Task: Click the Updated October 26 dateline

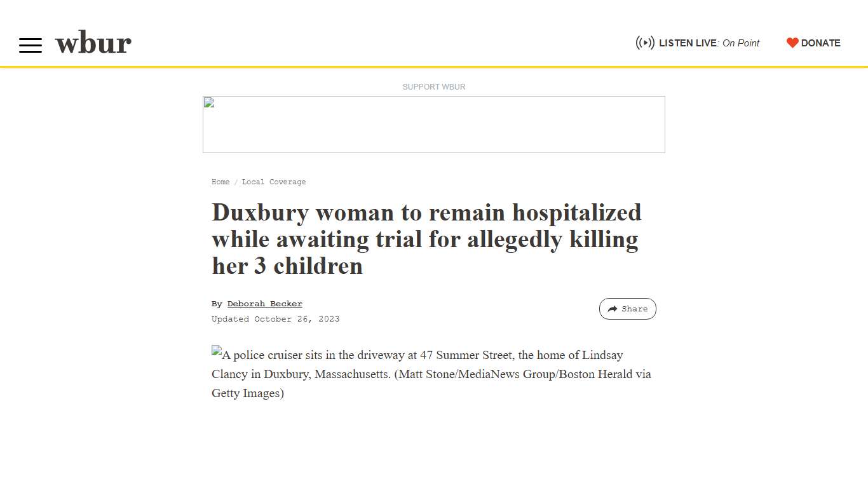Action: [x=275, y=318]
